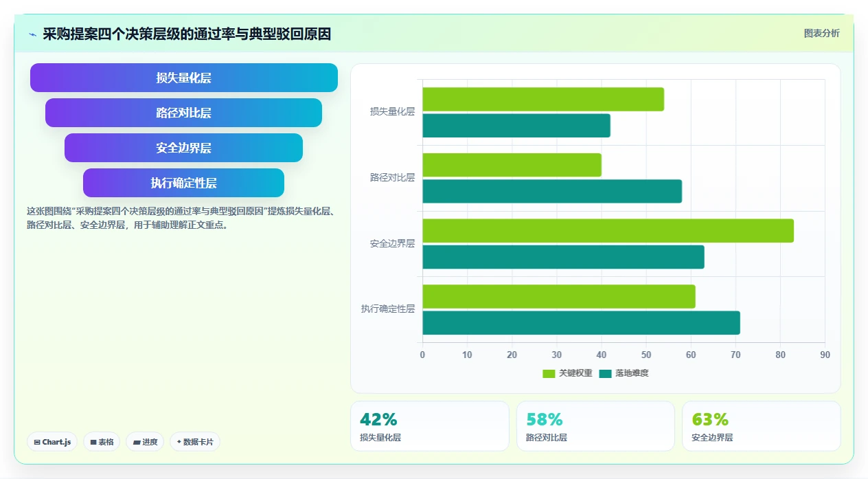Select the 损失量化层 funnel stage
Image resolution: width=868 pixels, height=479 pixels.
click(x=184, y=78)
